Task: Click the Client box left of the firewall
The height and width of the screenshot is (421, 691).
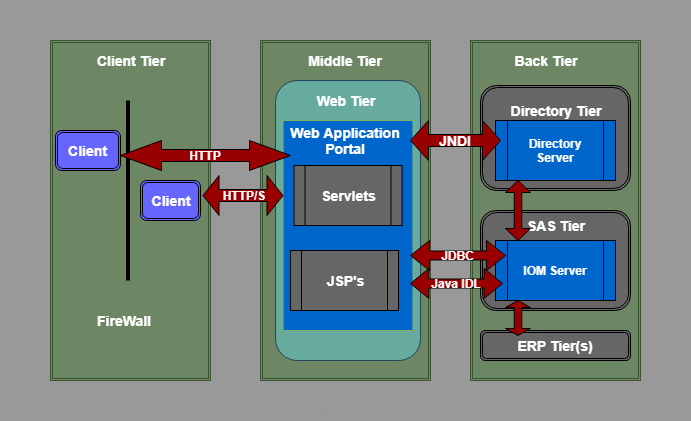Action: tap(88, 150)
